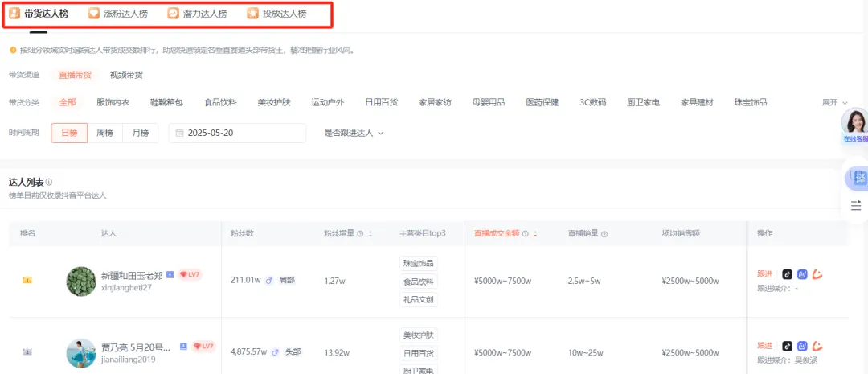
Task: Open 是否跟进达人 dropdown
Action: point(354,133)
